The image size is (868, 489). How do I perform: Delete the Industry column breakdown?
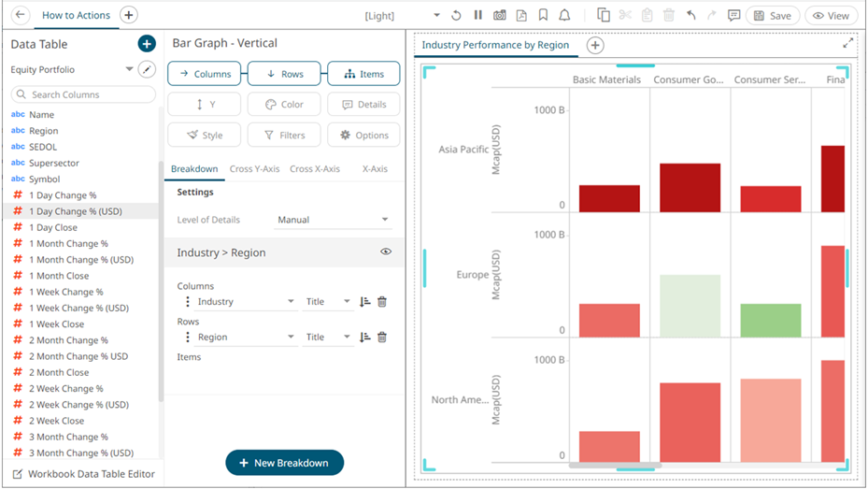click(382, 302)
